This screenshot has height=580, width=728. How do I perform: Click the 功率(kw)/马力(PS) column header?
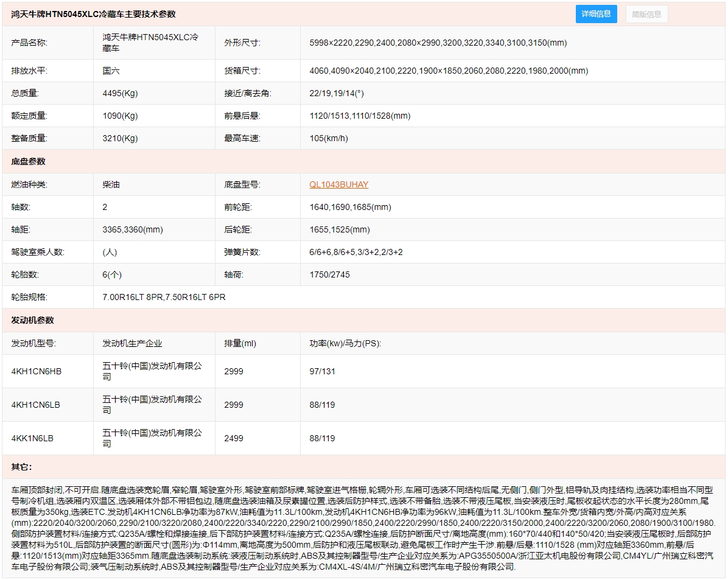pos(345,344)
